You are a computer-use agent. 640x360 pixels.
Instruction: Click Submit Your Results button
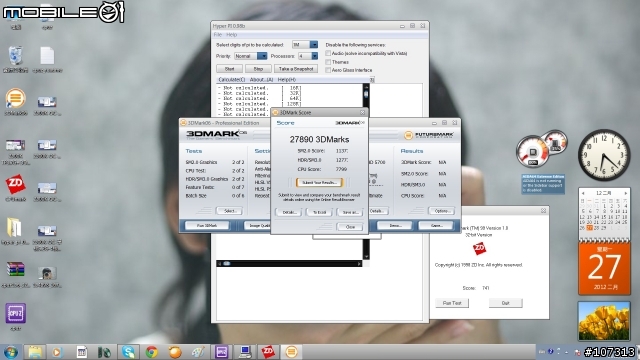tap(319, 182)
